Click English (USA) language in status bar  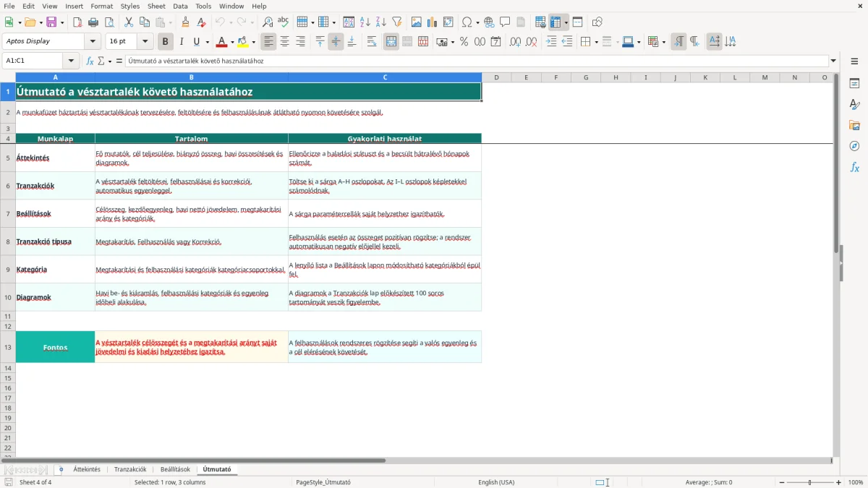(496, 482)
